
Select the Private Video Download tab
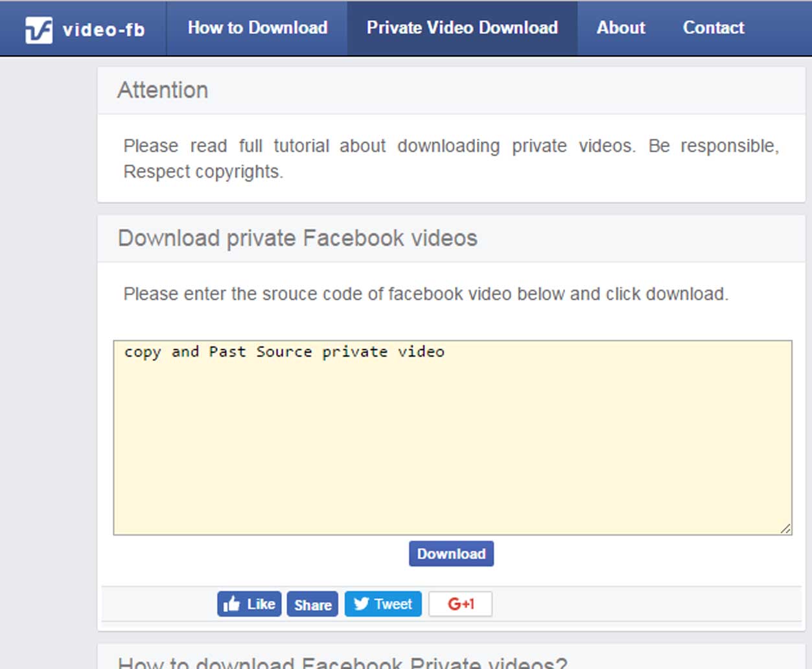point(462,28)
